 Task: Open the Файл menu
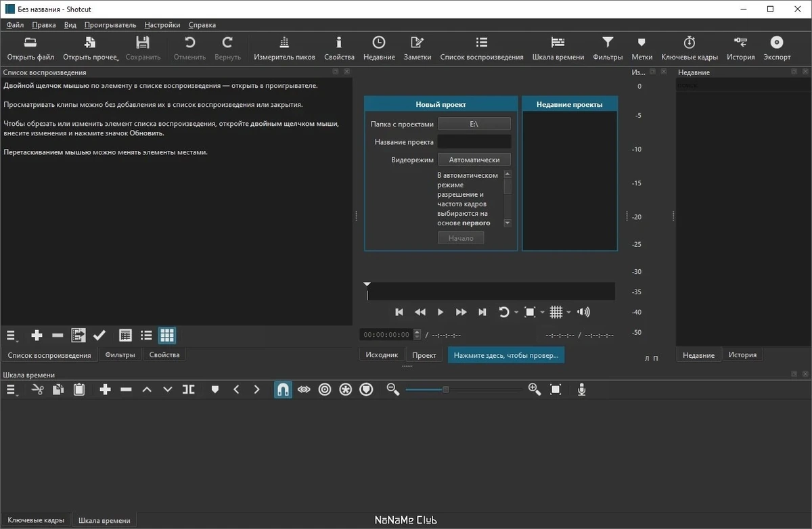[x=15, y=25]
